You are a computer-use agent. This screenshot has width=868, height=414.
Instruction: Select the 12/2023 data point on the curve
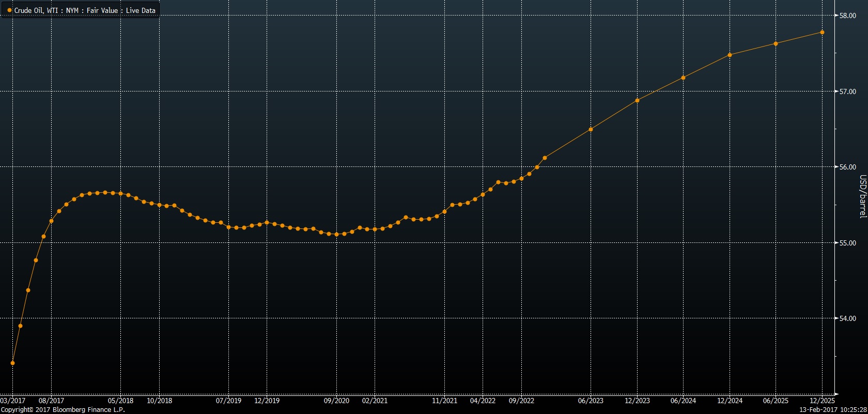pos(637,101)
